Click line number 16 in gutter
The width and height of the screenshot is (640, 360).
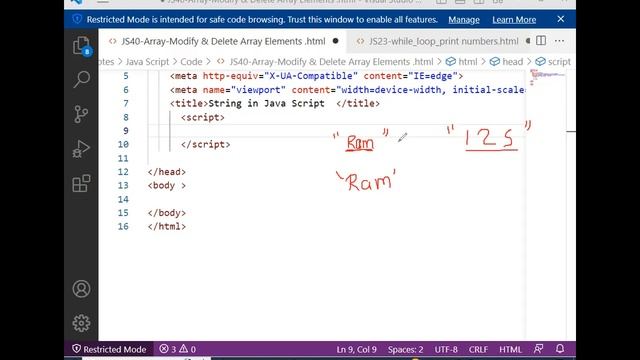123,227
